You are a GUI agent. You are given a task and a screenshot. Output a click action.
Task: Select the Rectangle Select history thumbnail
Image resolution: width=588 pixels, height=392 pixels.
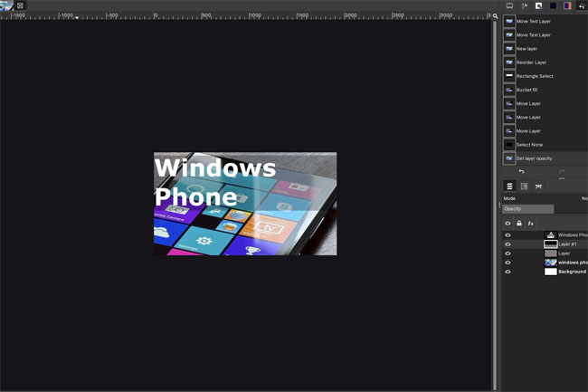click(x=509, y=76)
